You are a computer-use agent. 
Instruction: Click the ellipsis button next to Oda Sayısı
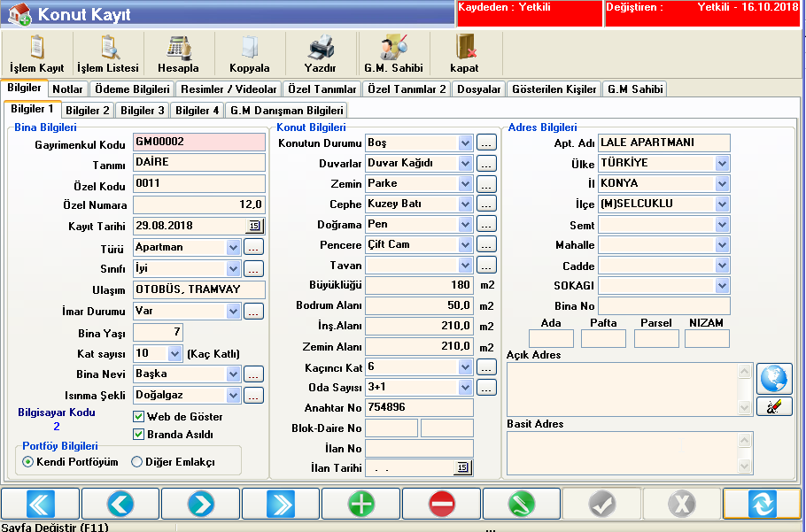(486, 387)
